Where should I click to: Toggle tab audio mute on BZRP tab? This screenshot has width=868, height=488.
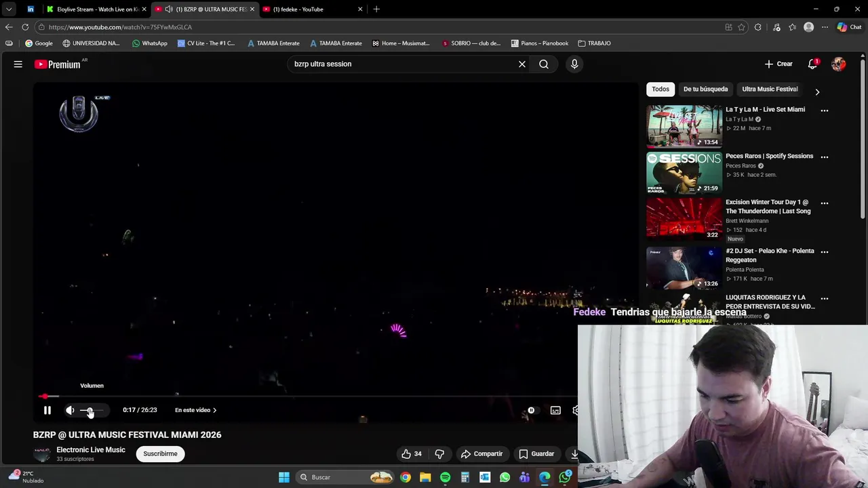169,9
